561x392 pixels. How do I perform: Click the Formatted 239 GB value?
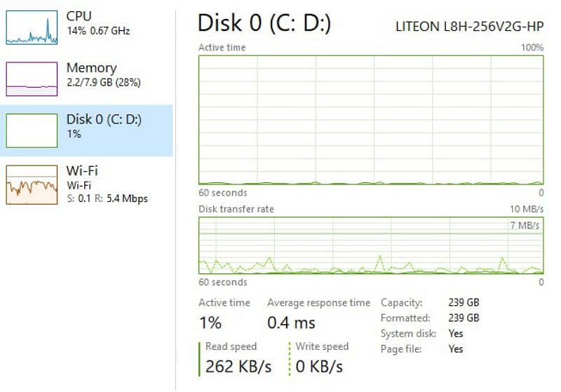pos(464,318)
